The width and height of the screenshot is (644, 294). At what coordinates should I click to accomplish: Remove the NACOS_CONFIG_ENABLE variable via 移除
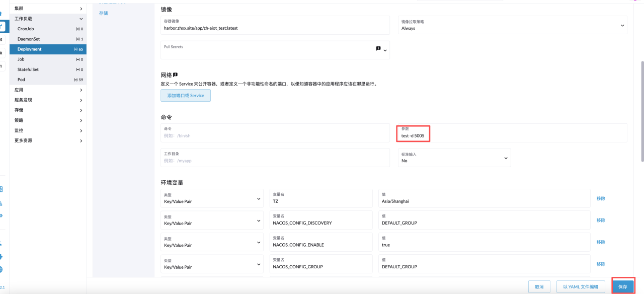tap(601, 242)
